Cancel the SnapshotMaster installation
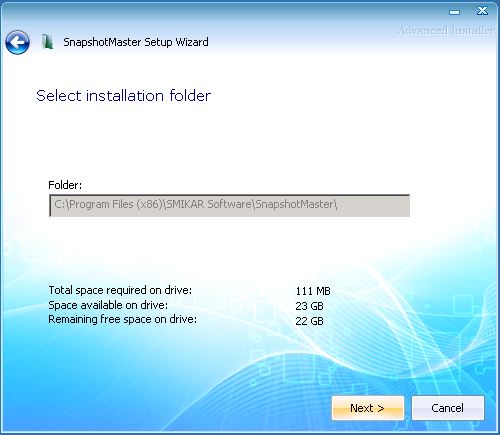 448,408
